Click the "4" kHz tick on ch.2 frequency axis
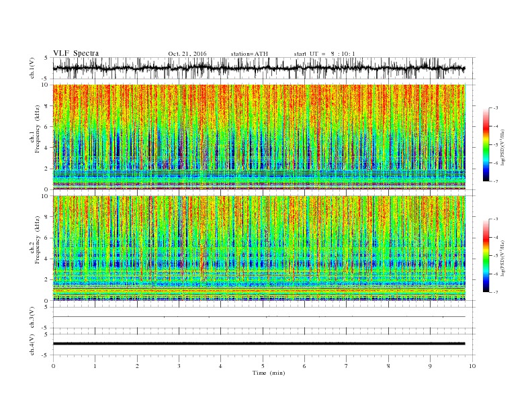This screenshot has width=532, height=411. tap(47, 259)
